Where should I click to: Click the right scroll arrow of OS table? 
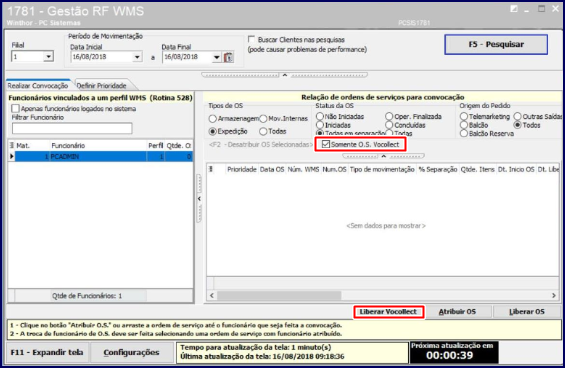pos(554,296)
